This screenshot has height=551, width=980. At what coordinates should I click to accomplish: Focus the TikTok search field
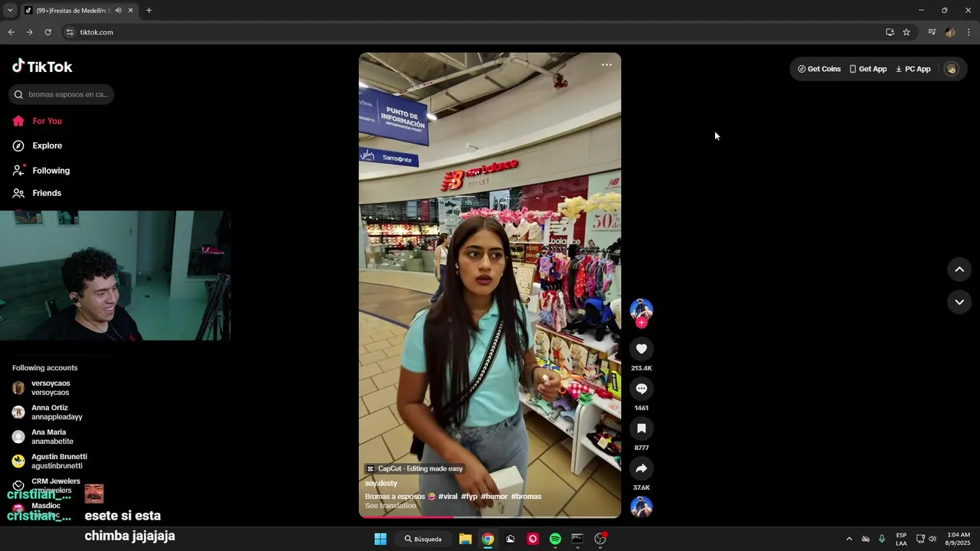point(61,94)
